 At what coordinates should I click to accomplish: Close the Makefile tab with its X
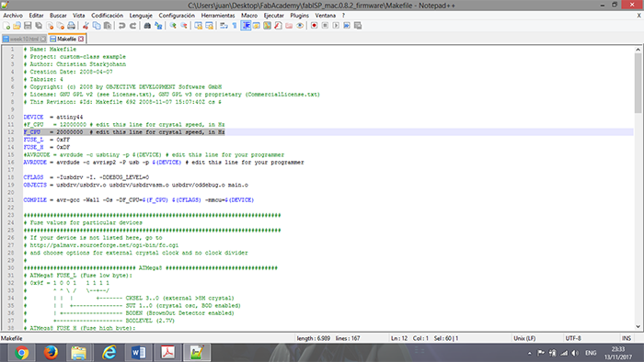click(81, 39)
